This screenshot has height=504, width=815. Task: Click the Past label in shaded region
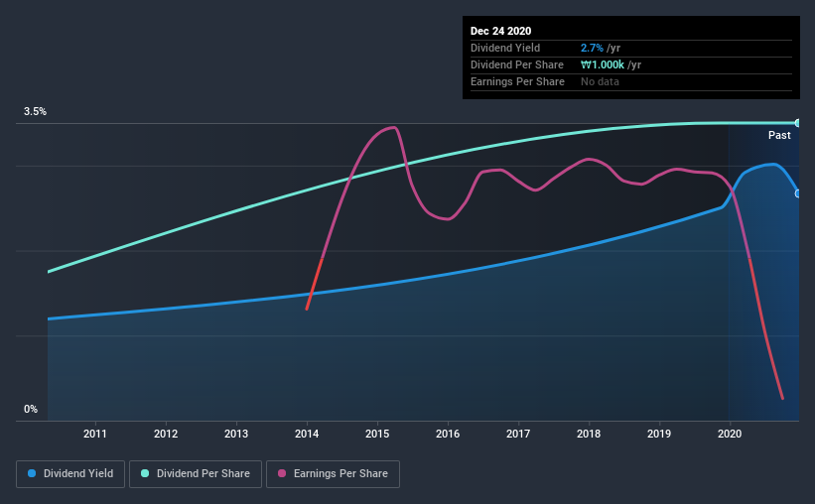[779, 135]
